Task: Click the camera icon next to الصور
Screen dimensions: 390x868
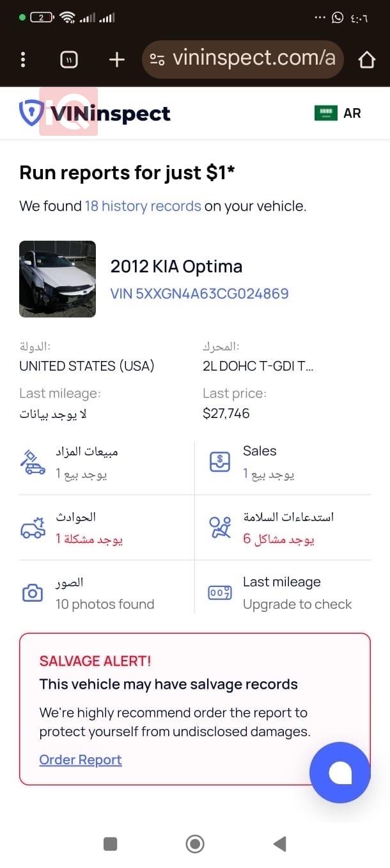Action: (x=32, y=593)
